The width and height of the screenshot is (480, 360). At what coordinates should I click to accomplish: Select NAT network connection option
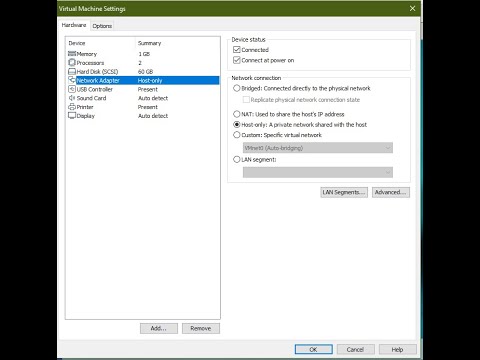pyautogui.click(x=237, y=114)
